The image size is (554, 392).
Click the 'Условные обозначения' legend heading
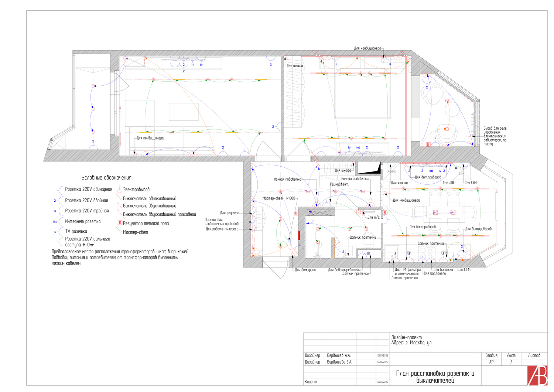pos(107,178)
